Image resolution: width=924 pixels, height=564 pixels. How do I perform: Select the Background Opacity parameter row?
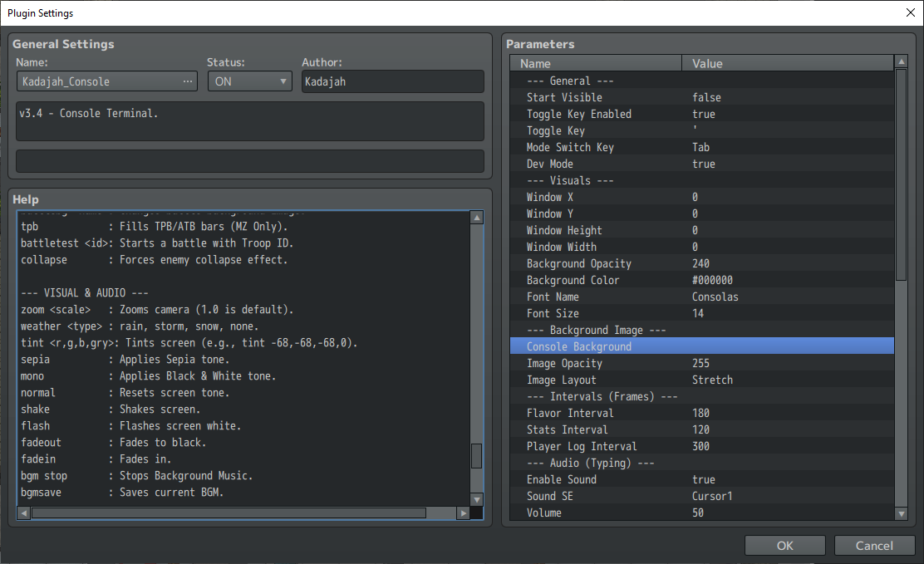point(702,263)
